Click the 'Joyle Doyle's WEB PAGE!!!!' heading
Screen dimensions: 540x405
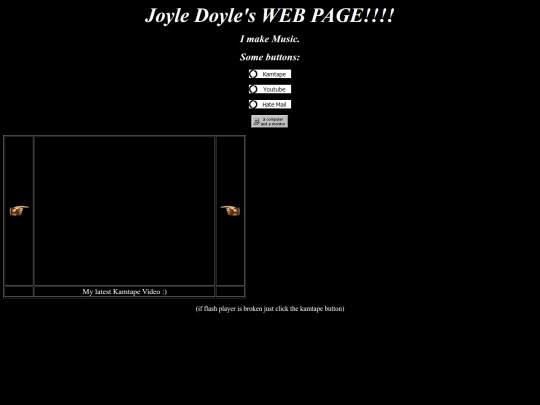(270, 15)
